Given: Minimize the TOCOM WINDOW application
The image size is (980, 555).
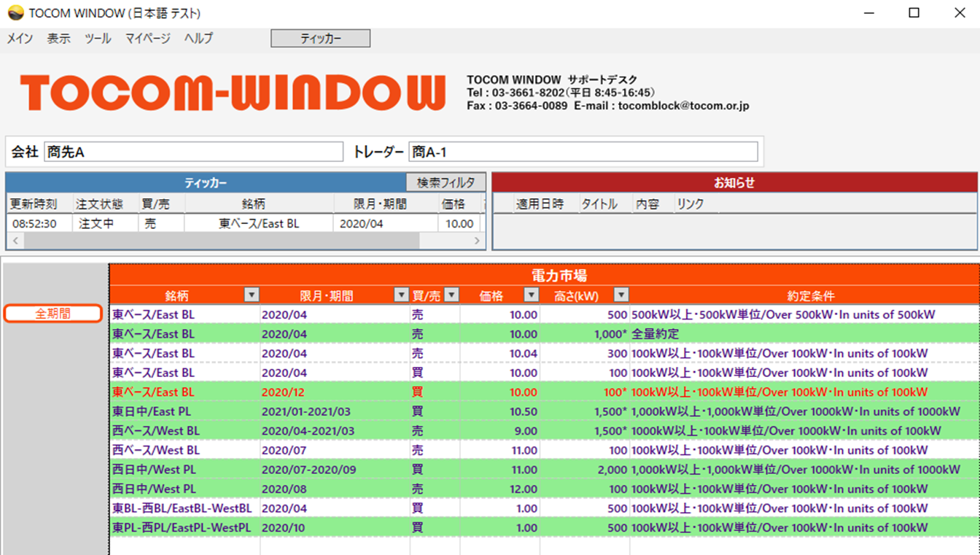Looking at the screenshot, I should (868, 13).
